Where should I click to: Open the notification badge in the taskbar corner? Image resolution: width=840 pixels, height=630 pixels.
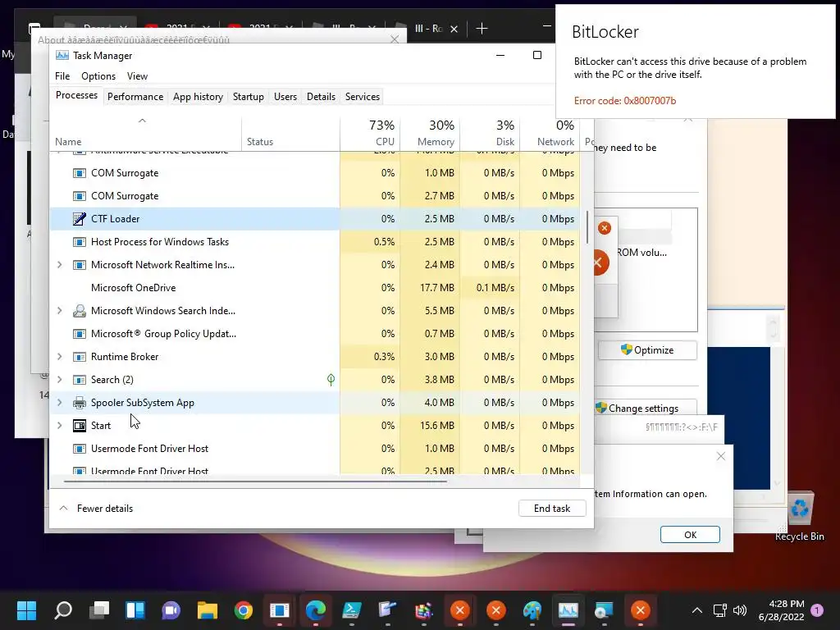pos(817,610)
